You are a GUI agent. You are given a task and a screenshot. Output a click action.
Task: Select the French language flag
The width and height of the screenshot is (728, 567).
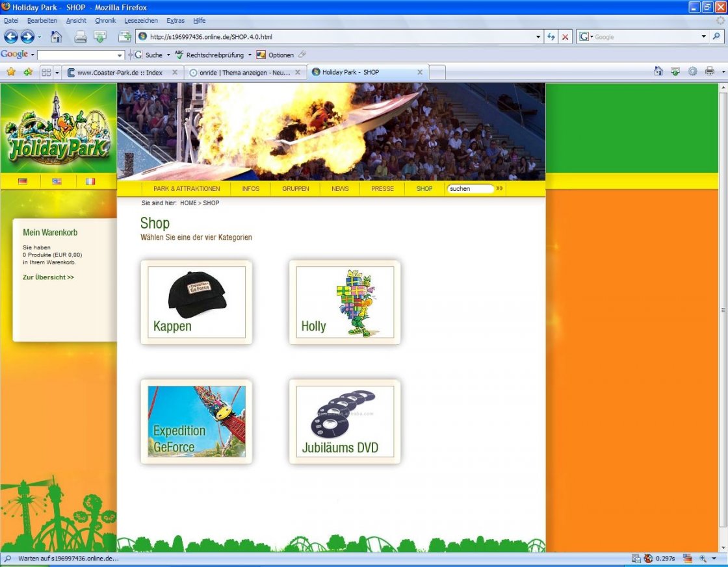pyautogui.click(x=90, y=181)
